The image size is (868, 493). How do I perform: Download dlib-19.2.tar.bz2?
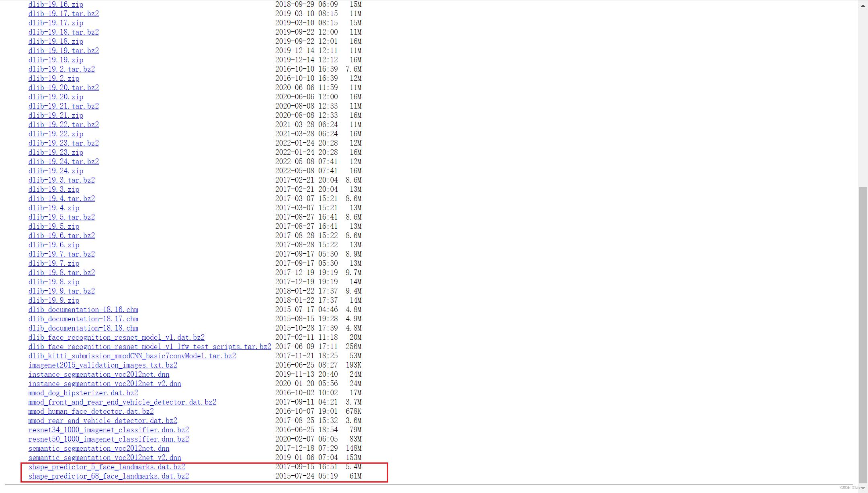coord(61,69)
